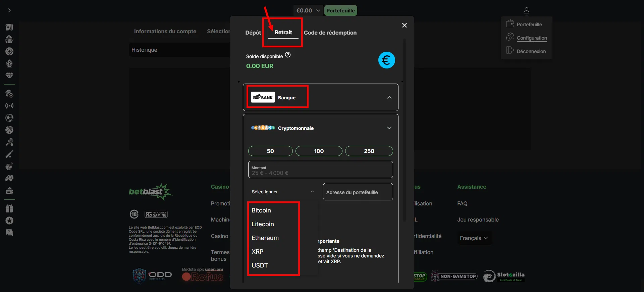Image resolution: width=644 pixels, height=292 pixels.
Task: Click the user profile icon
Action: click(x=526, y=10)
